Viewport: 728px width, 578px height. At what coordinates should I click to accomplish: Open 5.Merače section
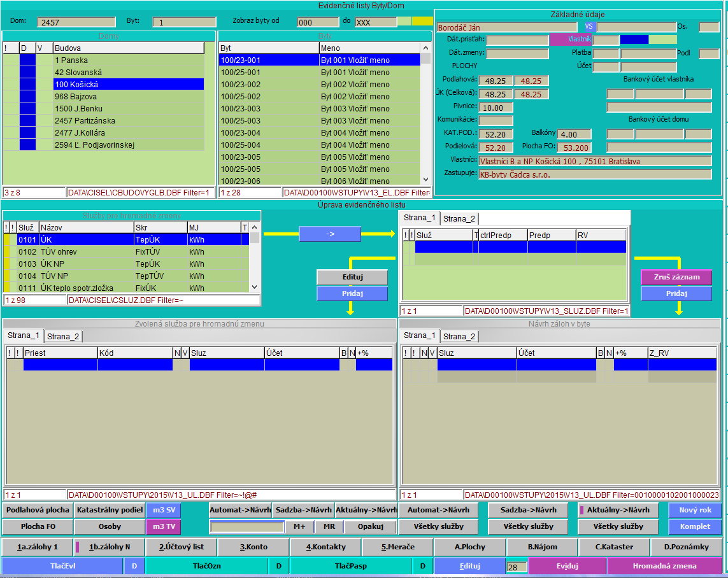point(398,547)
